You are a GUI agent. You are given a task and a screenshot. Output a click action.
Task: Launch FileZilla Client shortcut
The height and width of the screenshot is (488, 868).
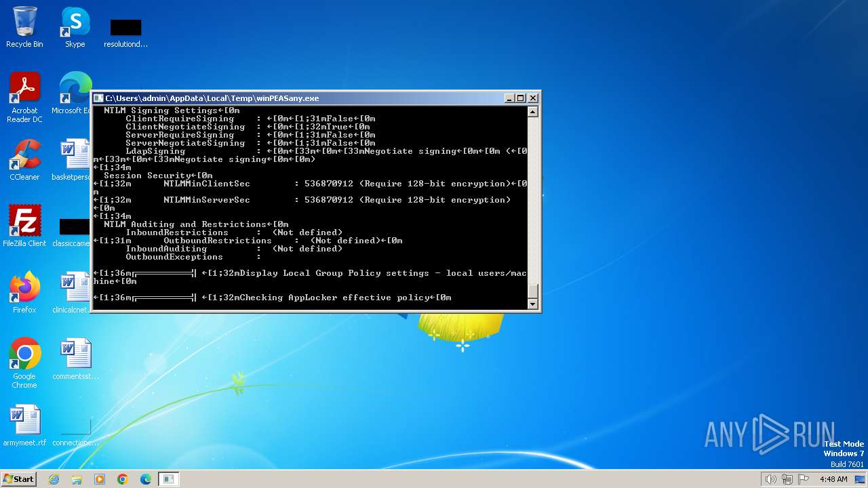24,226
